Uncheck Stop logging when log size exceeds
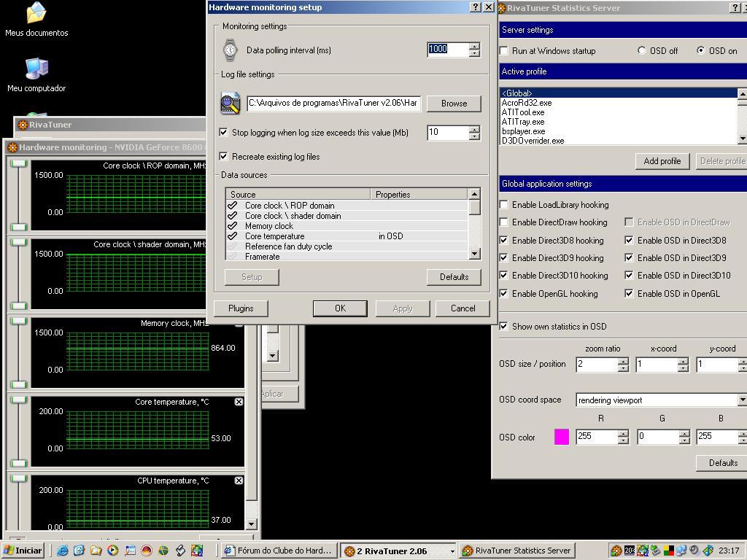 pos(223,133)
